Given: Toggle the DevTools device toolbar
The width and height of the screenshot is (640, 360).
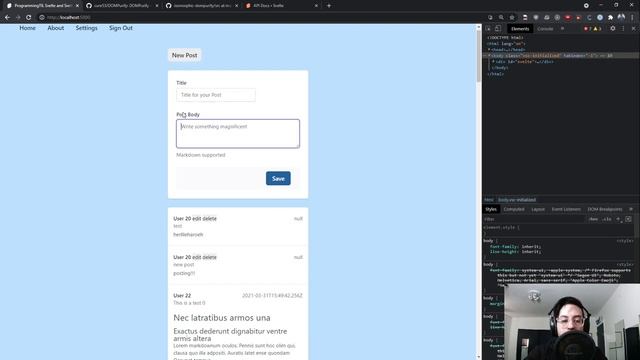Looking at the screenshot, I should (498, 29).
